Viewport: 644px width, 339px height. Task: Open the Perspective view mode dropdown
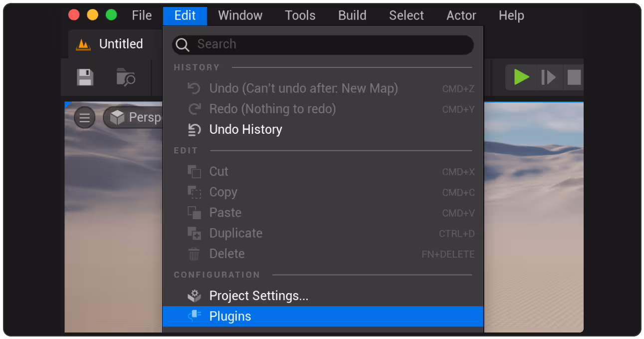(133, 118)
